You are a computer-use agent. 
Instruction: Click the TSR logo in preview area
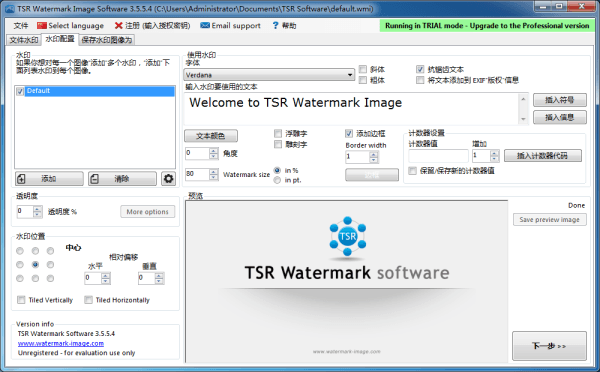(x=347, y=236)
